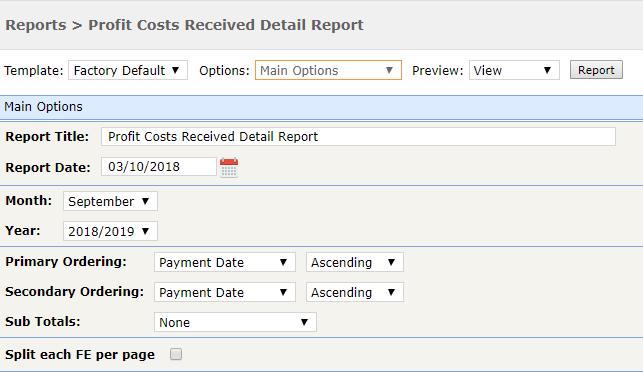Image resolution: width=643 pixels, height=372 pixels.
Task: Click the Options label
Action: pyautogui.click(x=224, y=71)
